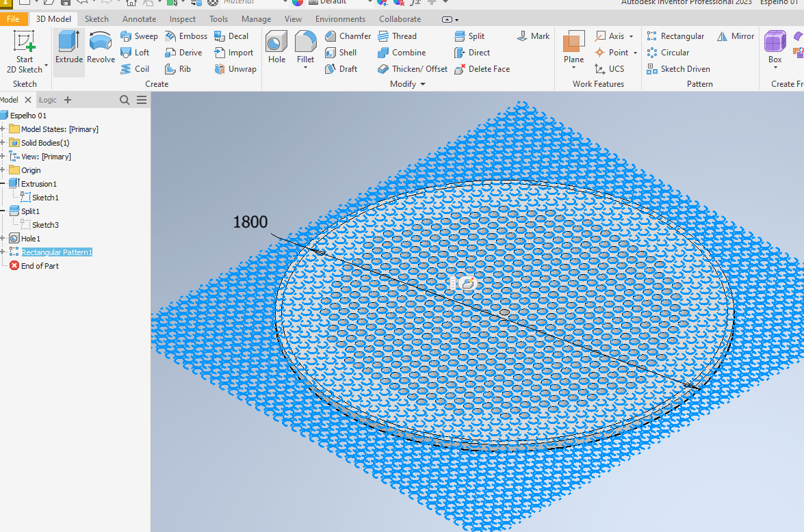Open the Inspect ribbon tab

(x=182, y=19)
